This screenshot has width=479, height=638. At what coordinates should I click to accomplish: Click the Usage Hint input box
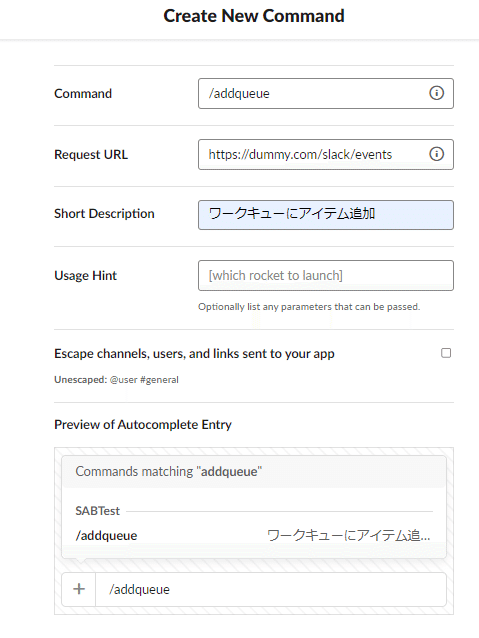(326, 275)
